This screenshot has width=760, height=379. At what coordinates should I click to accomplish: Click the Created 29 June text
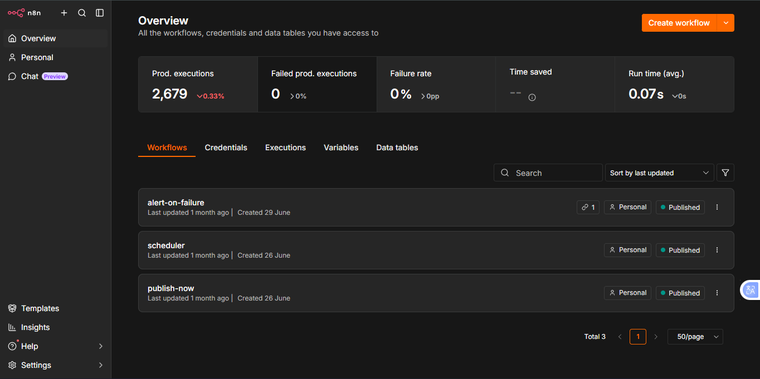264,212
